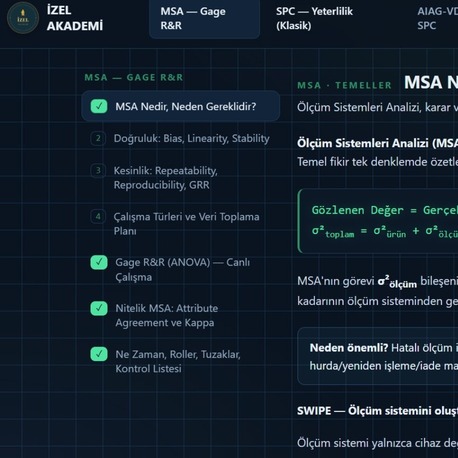Click the Neden önemli? callout box
The height and width of the screenshot is (458, 458).
coord(378,356)
